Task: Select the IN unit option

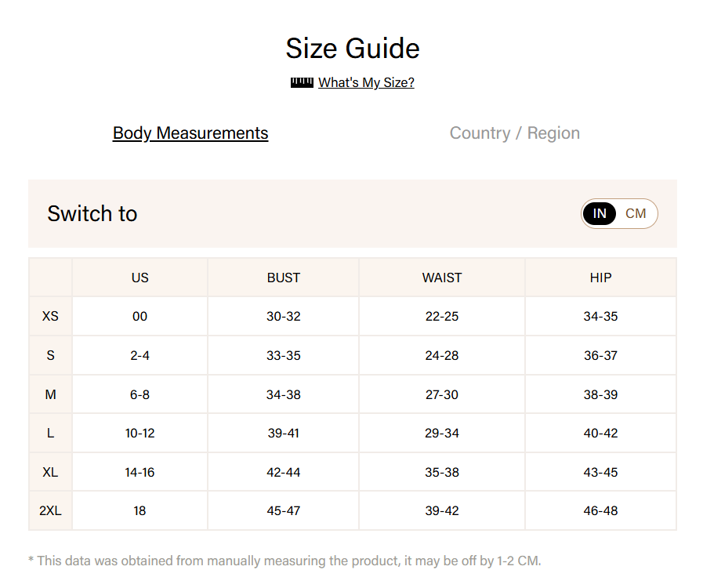Action: click(600, 213)
